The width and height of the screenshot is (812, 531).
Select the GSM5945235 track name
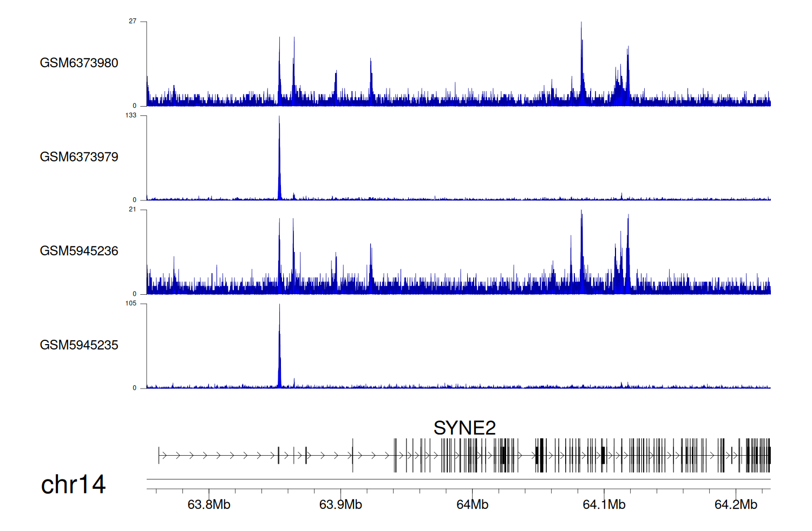79,345
